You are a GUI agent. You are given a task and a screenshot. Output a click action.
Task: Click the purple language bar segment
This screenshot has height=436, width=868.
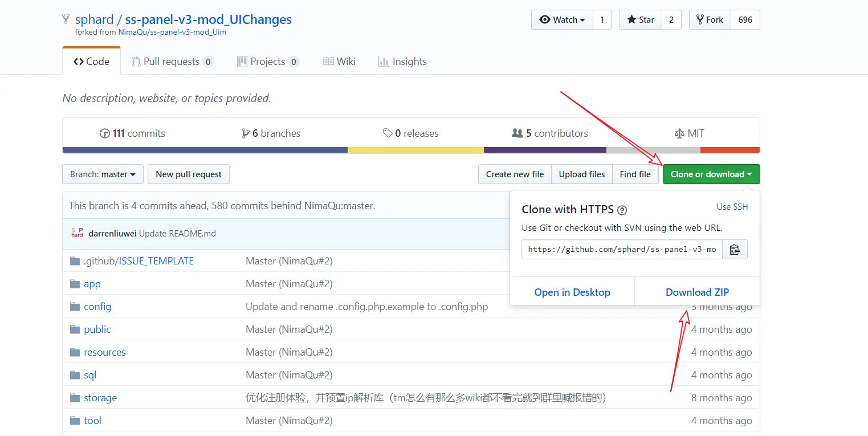545,150
